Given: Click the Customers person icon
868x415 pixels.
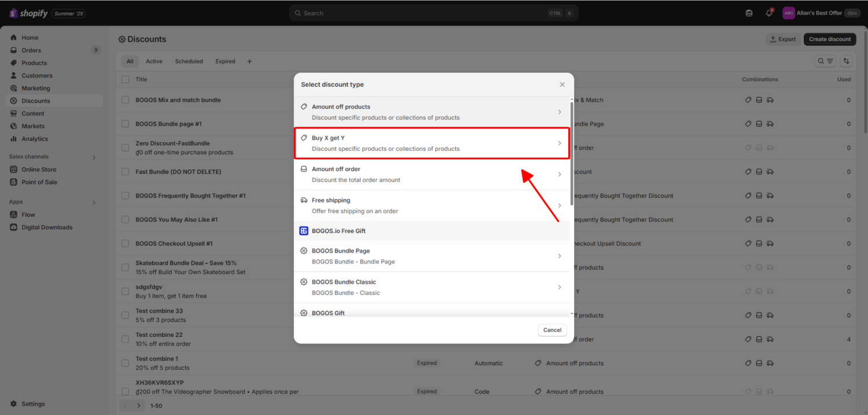Looking at the screenshot, I should click(14, 76).
